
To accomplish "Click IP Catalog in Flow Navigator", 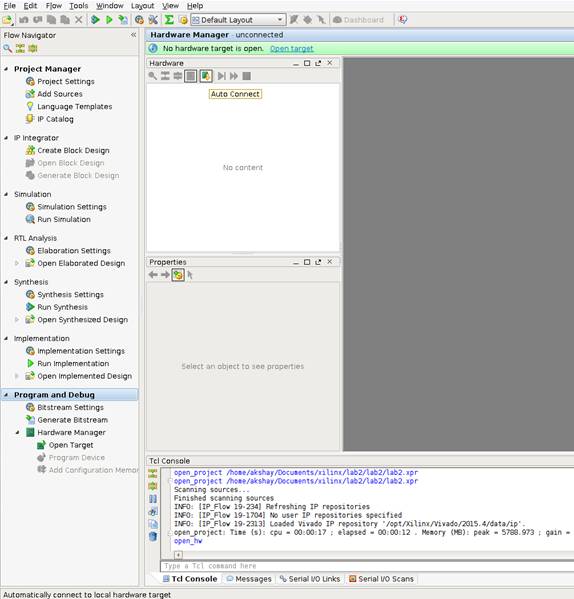I will click(x=49, y=119).
